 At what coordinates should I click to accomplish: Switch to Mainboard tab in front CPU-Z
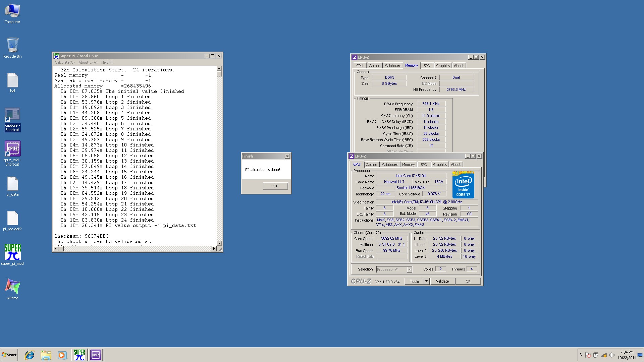pos(390,165)
